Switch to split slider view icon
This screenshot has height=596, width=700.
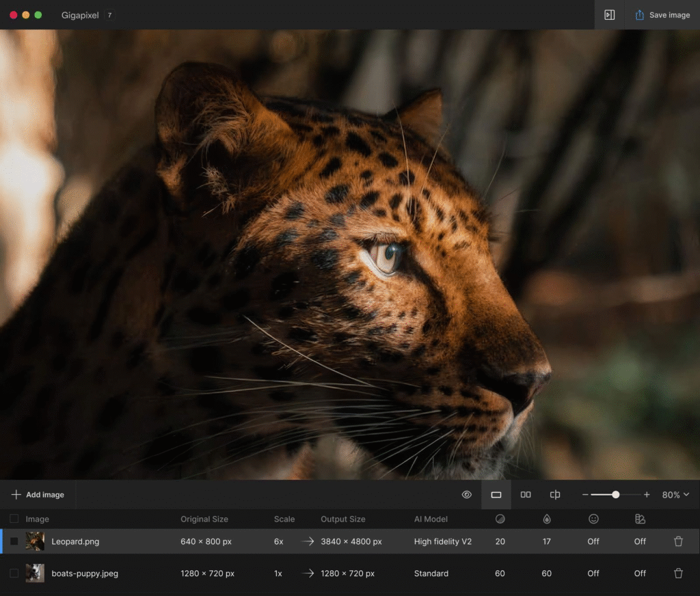(555, 495)
